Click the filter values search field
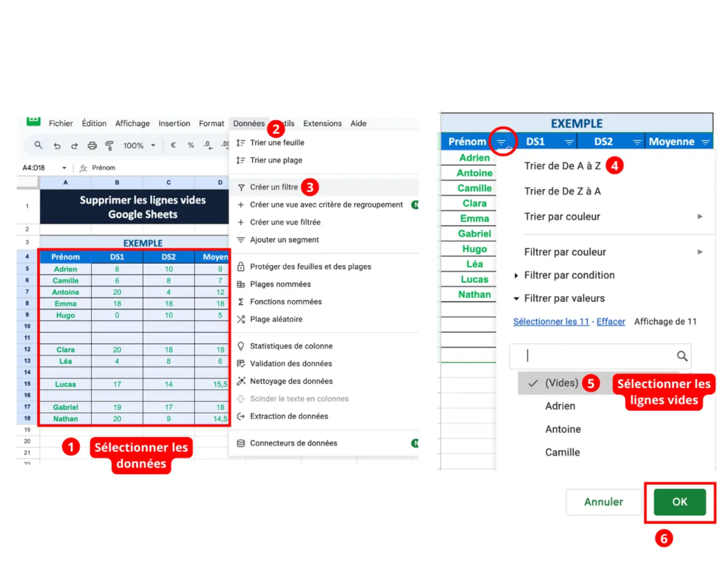The width and height of the screenshot is (728, 582). [x=600, y=356]
